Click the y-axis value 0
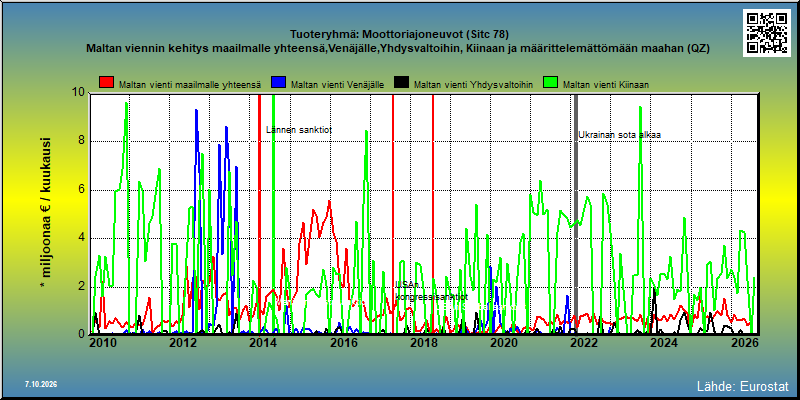Image resolution: width=800 pixels, height=400 pixels. pos(82,334)
